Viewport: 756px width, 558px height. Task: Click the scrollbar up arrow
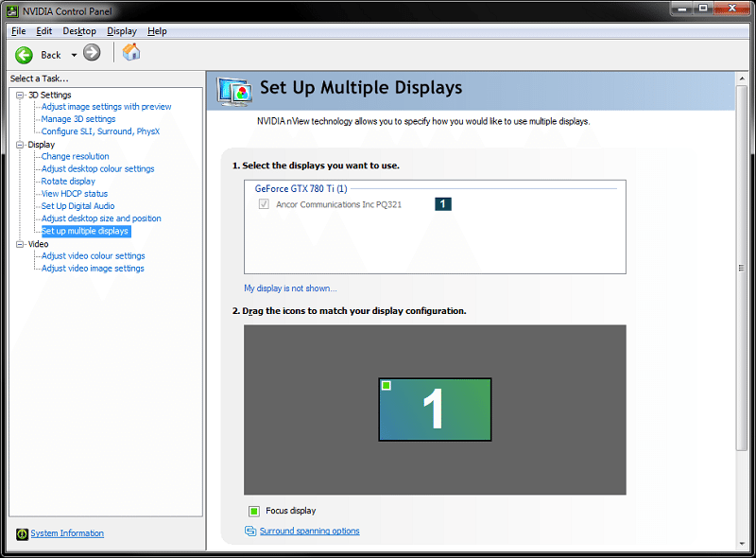[742, 78]
